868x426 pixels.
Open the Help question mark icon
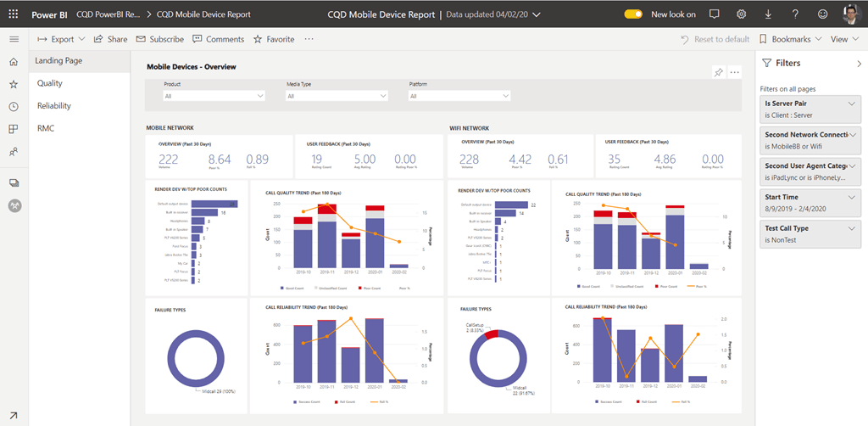pyautogui.click(x=795, y=14)
